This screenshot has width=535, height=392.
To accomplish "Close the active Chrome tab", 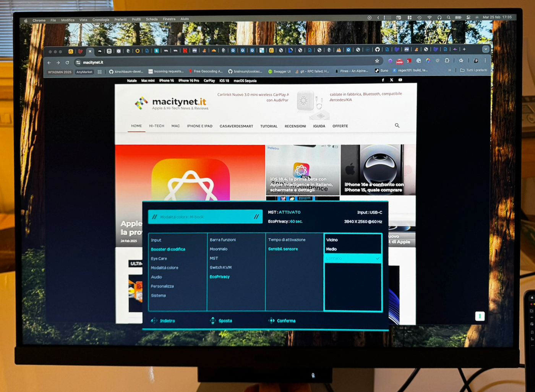I will coord(90,51).
